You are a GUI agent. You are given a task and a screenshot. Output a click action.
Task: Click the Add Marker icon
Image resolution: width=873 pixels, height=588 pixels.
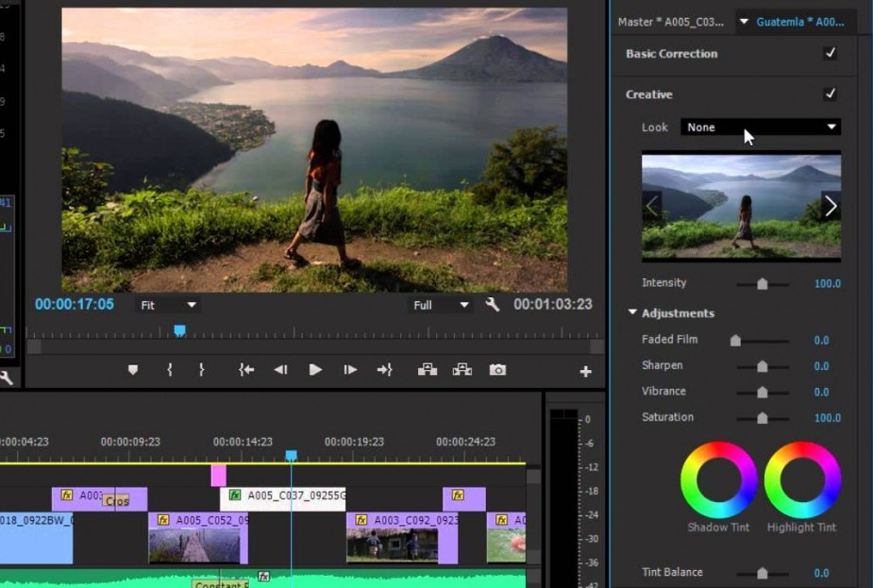coord(133,370)
